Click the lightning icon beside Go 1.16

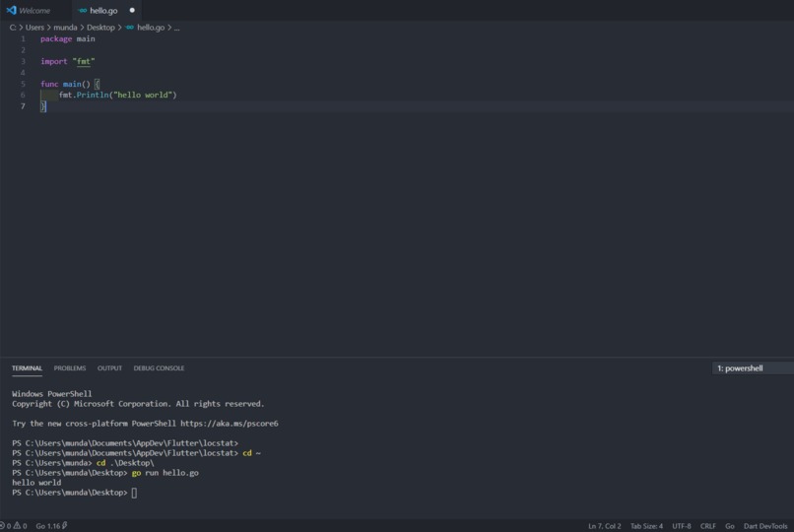pos(64,526)
